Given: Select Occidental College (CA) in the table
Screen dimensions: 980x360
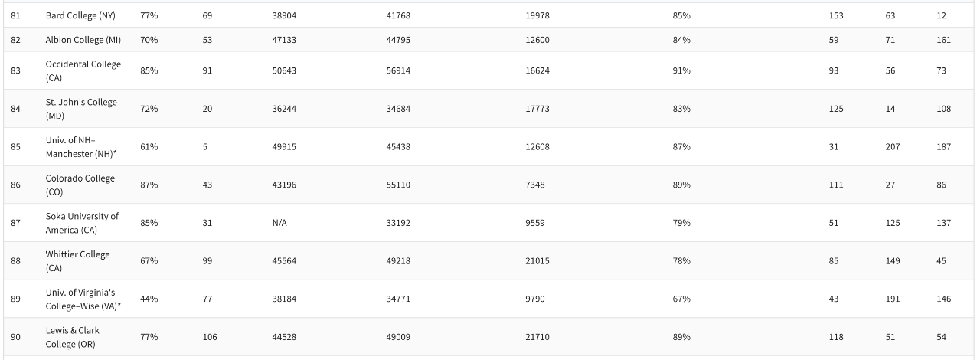Looking at the screenshot, I should coord(83,70).
